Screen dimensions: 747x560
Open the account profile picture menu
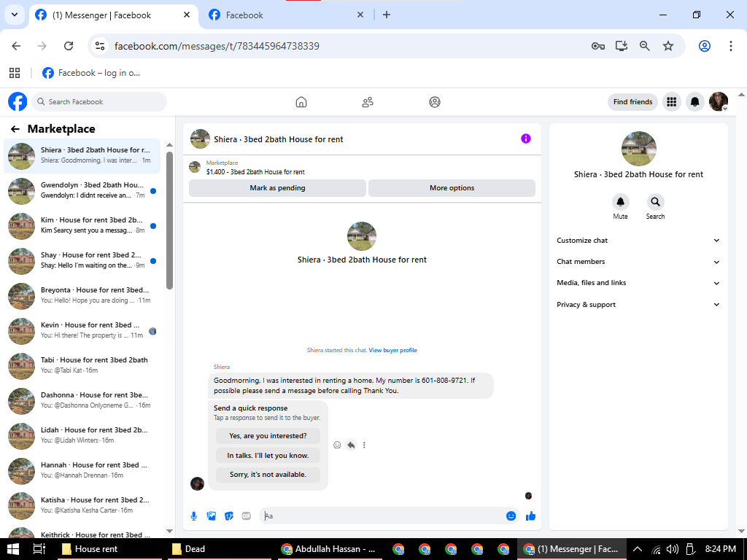click(719, 102)
